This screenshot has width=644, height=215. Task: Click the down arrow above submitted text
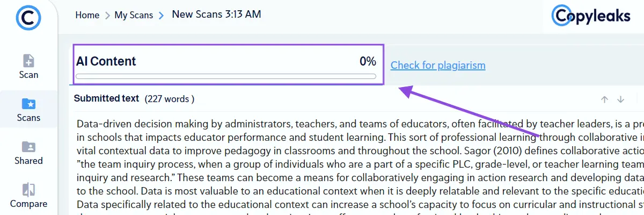(x=621, y=99)
